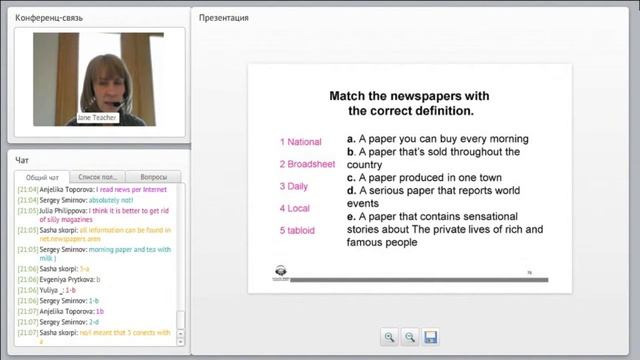Click Sergey Smirnov's 'absolutely not!' message
The image size is (640, 360).
point(76,200)
